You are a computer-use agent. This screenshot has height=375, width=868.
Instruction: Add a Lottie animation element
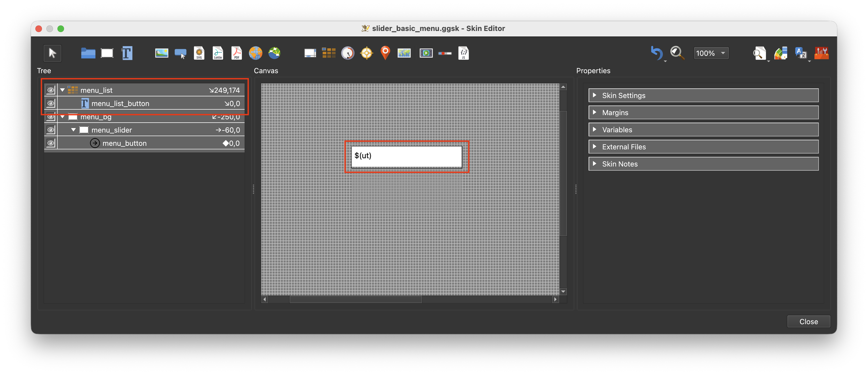click(218, 53)
